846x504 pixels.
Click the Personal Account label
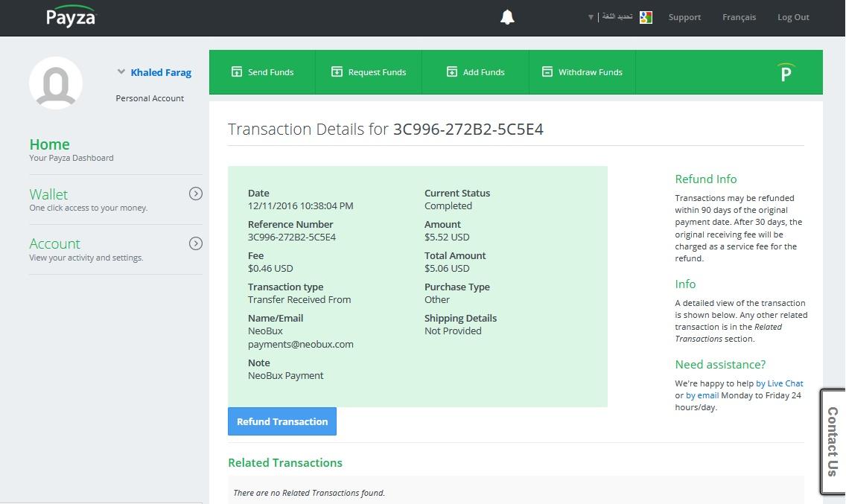point(150,98)
